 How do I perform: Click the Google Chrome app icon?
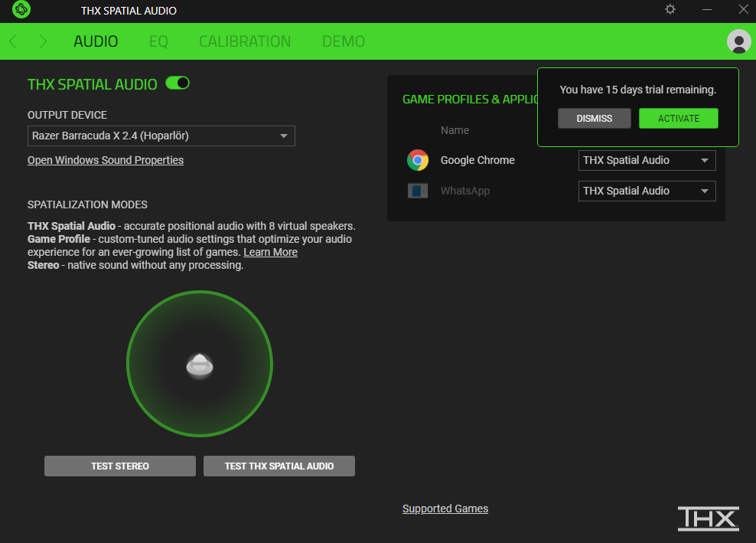click(418, 160)
